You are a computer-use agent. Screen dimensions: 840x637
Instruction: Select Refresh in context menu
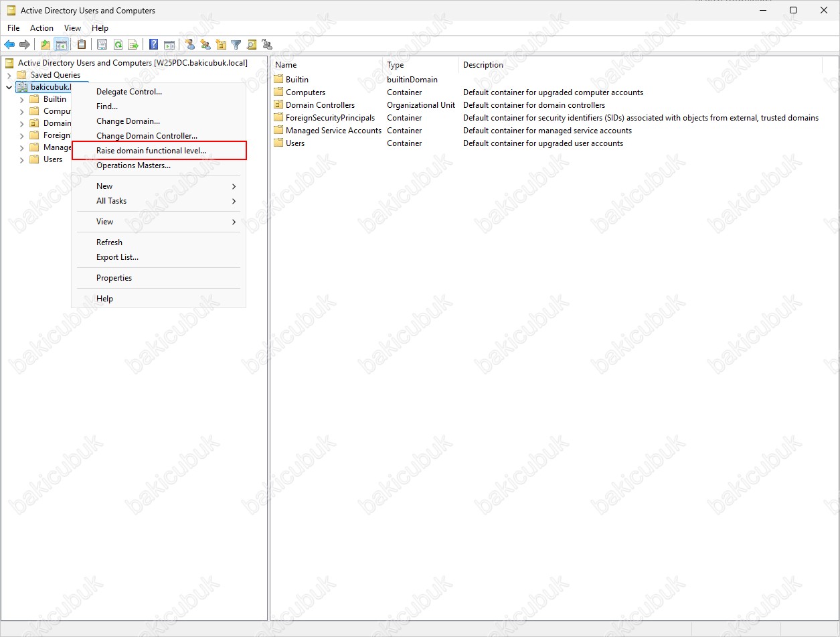(x=159, y=242)
